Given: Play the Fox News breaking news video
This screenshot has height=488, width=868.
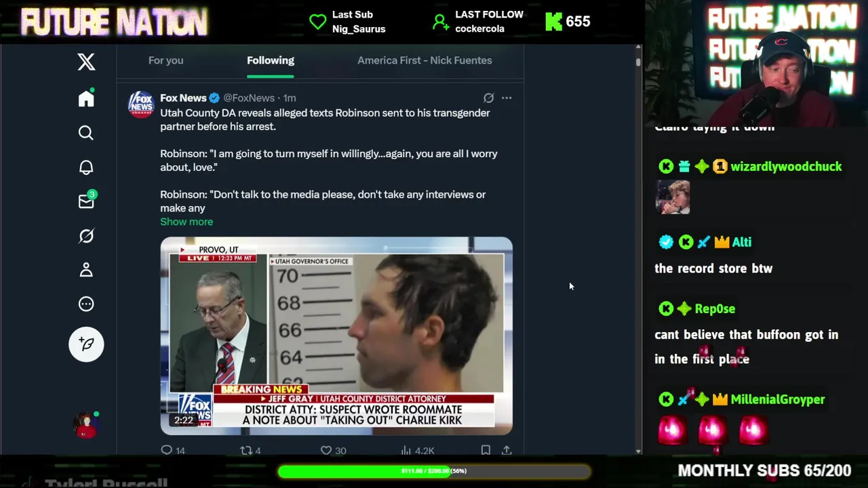Looking at the screenshot, I should click(336, 335).
